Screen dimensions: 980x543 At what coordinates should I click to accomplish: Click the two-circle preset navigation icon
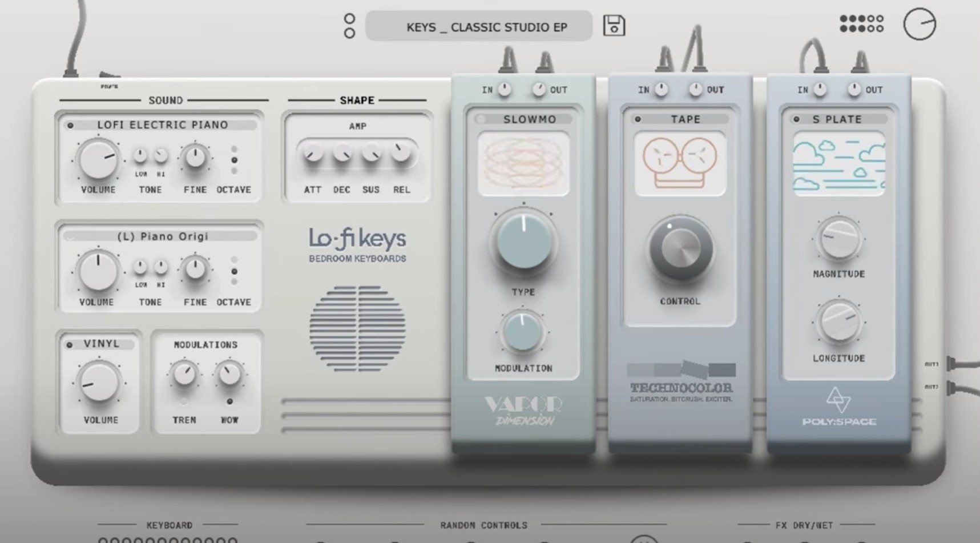coord(349,26)
